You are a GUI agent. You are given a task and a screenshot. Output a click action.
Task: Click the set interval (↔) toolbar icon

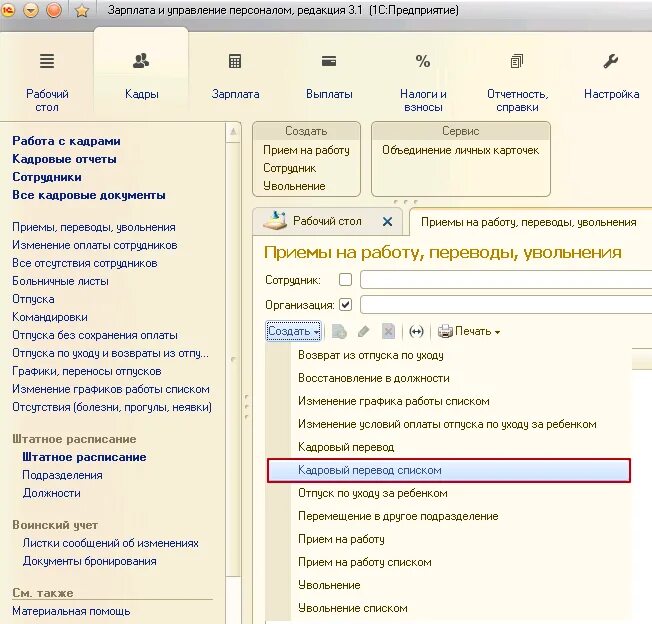(416, 331)
